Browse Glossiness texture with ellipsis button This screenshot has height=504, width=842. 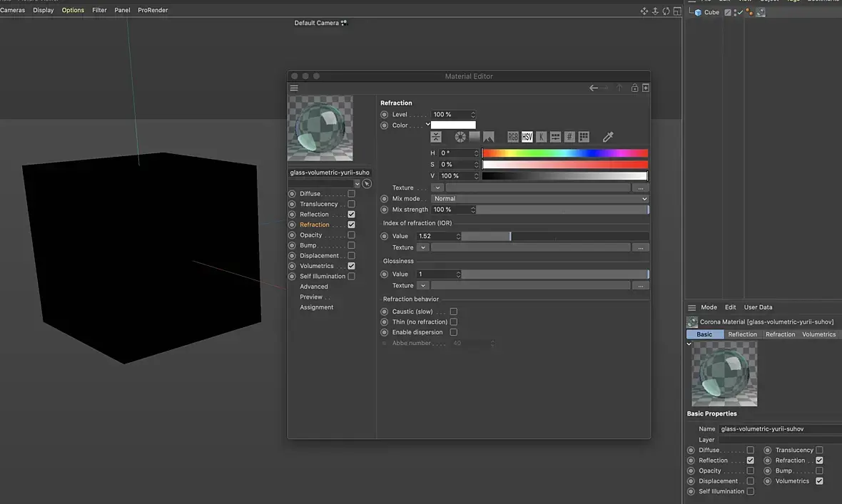click(641, 286)
